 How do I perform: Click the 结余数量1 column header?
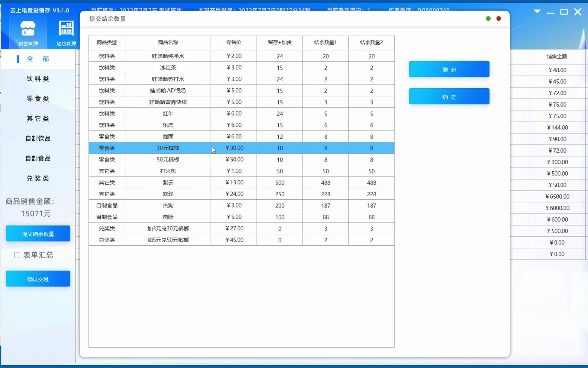pyautogui.click(x=326, y=43)
